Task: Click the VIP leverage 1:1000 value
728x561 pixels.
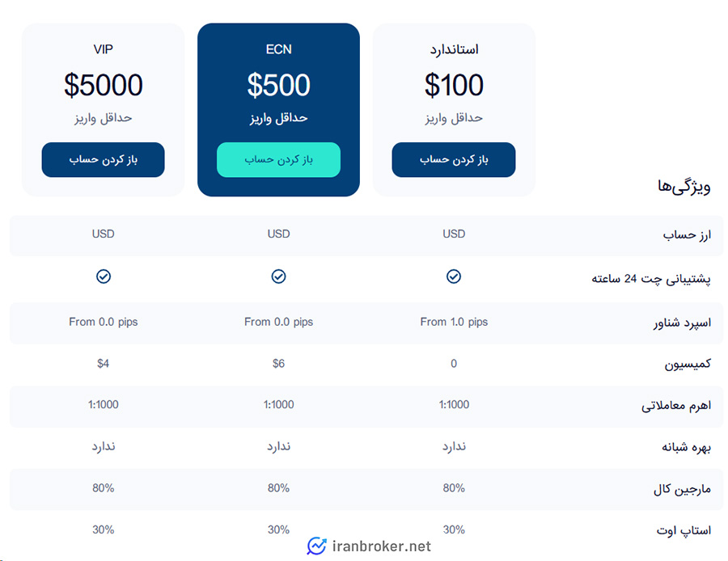Action: (x=103, y=404)
